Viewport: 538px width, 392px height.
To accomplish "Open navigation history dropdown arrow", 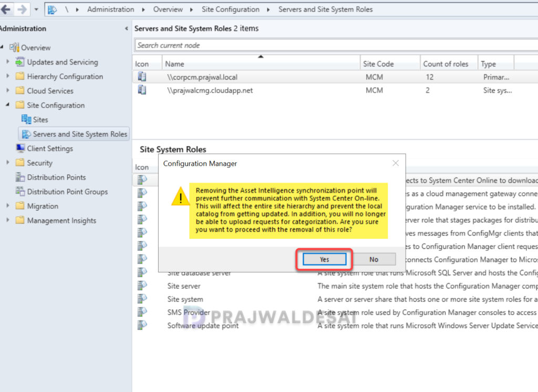I will coord(36,9).
